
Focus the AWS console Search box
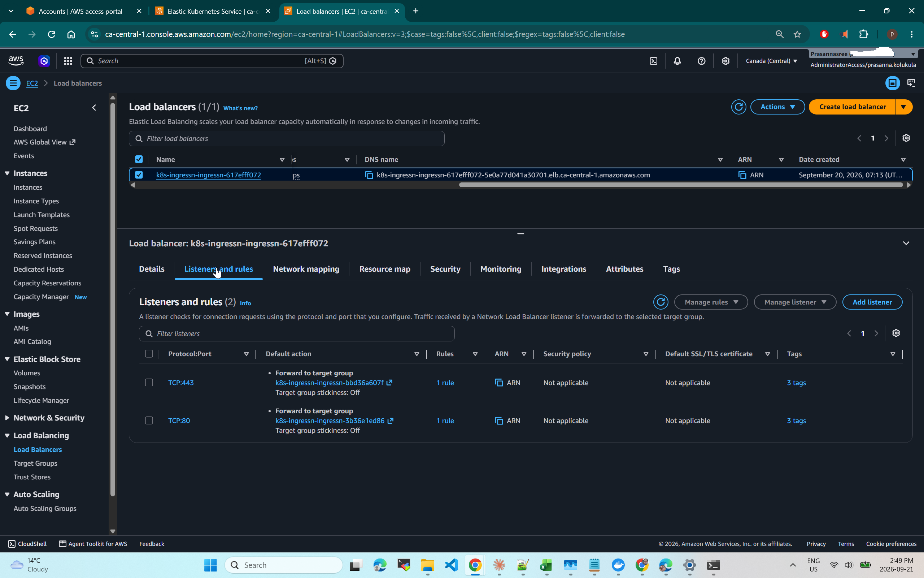click(x=212, y=61)
